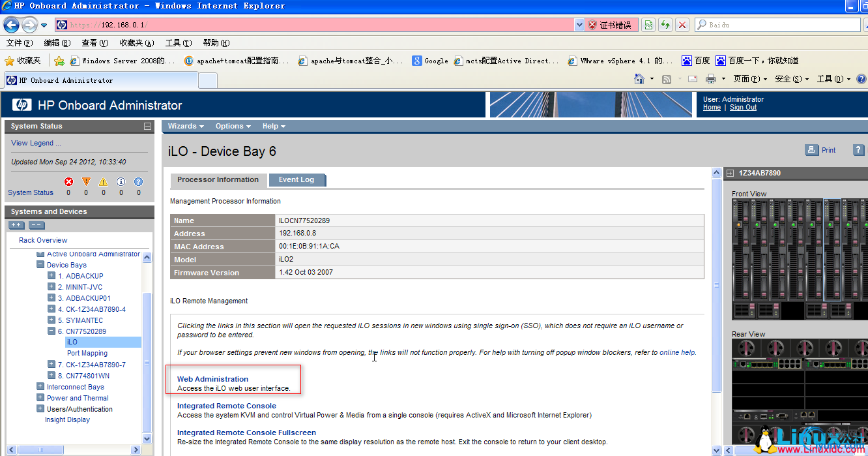Click the IE Home toolbar icon
This screenshot has height=456, width=868.
tap(639, 79)
